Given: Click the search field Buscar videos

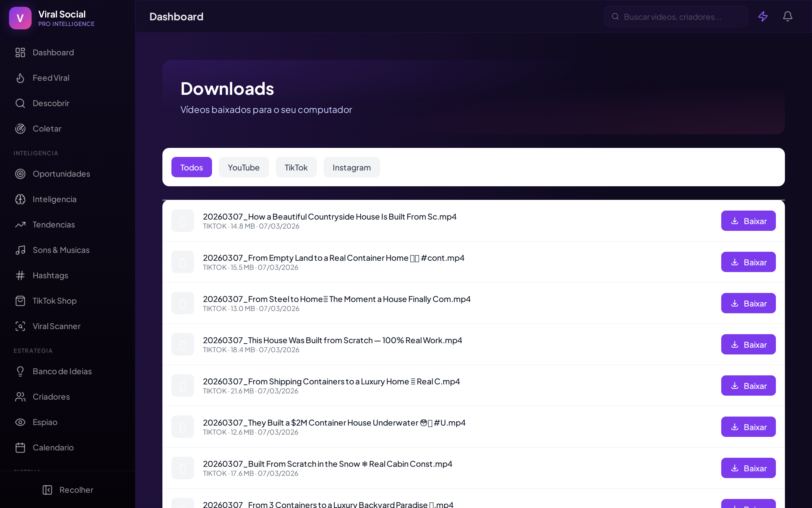Looking at the screenshot, I should tap(676, 16).
